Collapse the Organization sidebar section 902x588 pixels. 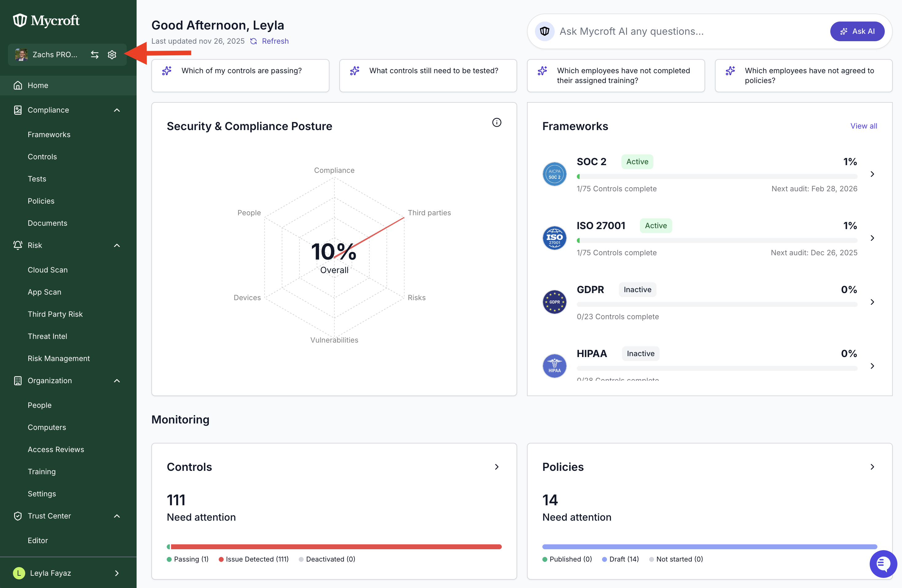(x=117, y=380)
